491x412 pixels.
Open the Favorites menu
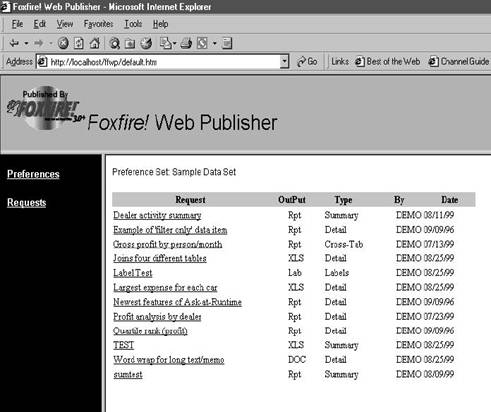click(98, 24)
